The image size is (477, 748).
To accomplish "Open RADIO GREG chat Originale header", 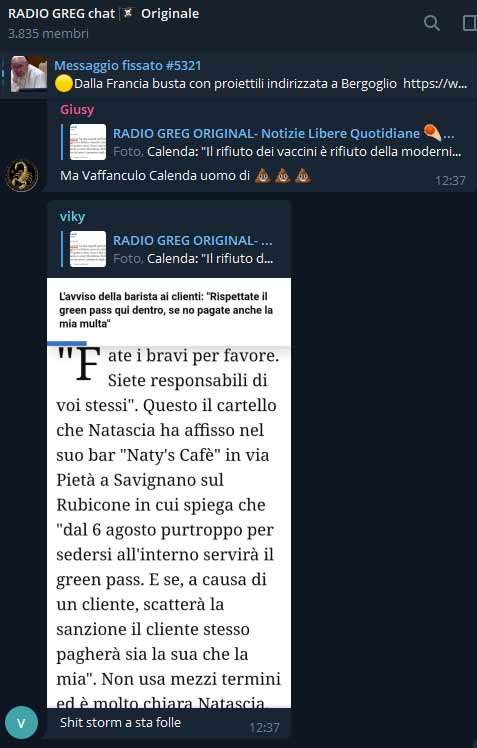I will (104, 13).
